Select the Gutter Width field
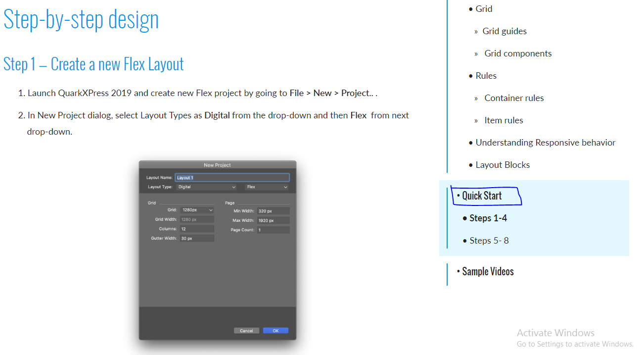644x355 pixels. [x=196, y=238]
